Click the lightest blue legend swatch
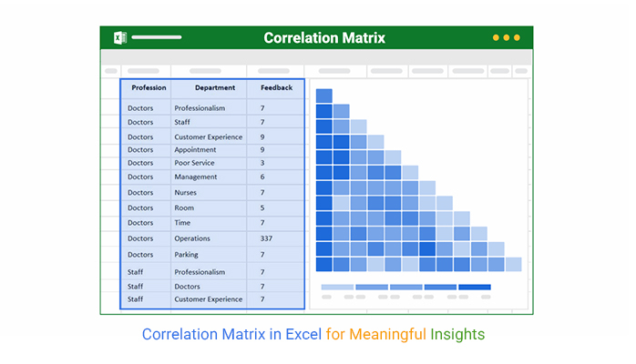 (337, 287)
